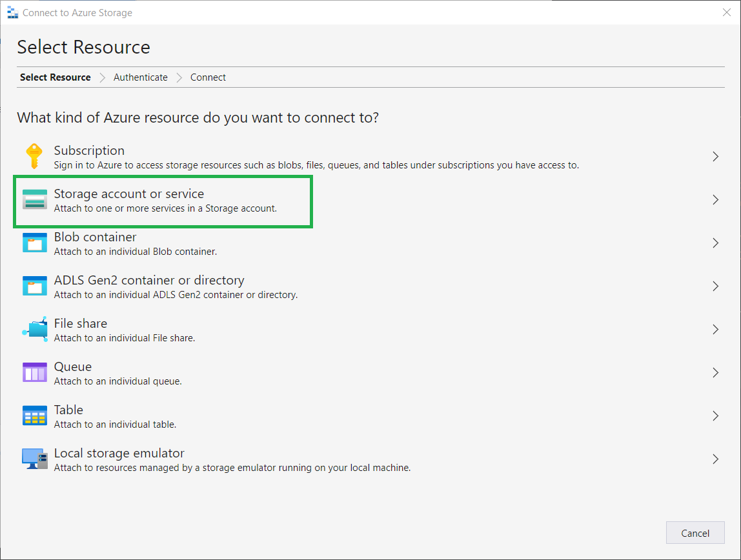741x560 pixels.
Task: Go to the Authenticate breadcrumb step
Action: point(140,77)
